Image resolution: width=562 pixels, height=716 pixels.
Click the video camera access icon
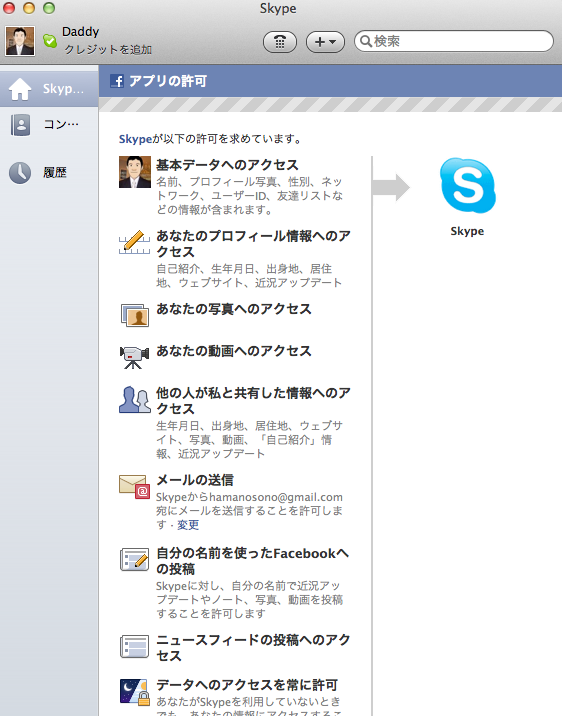pyautogui.click(x=134, y=357)
